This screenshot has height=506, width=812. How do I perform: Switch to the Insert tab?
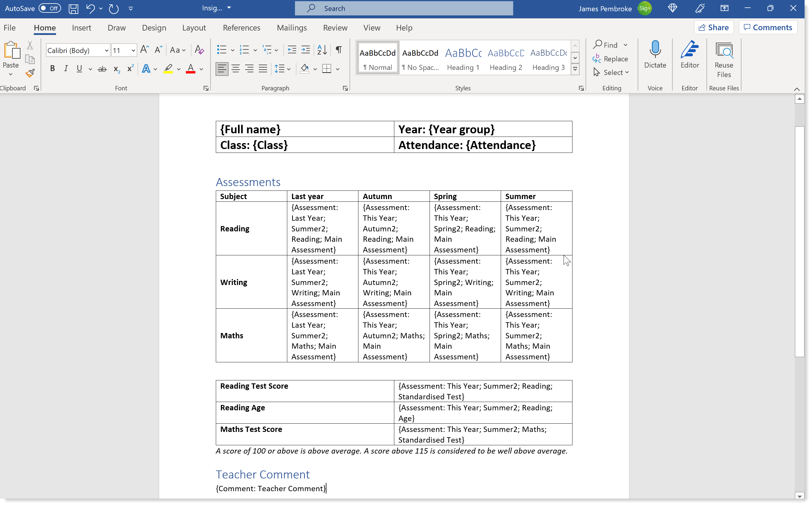click(x=81, y=28)
